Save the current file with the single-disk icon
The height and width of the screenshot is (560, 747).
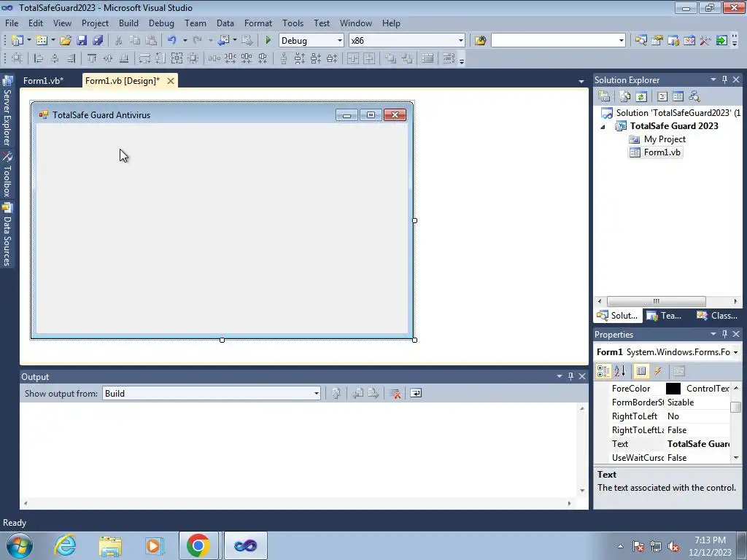click(82, 41)
